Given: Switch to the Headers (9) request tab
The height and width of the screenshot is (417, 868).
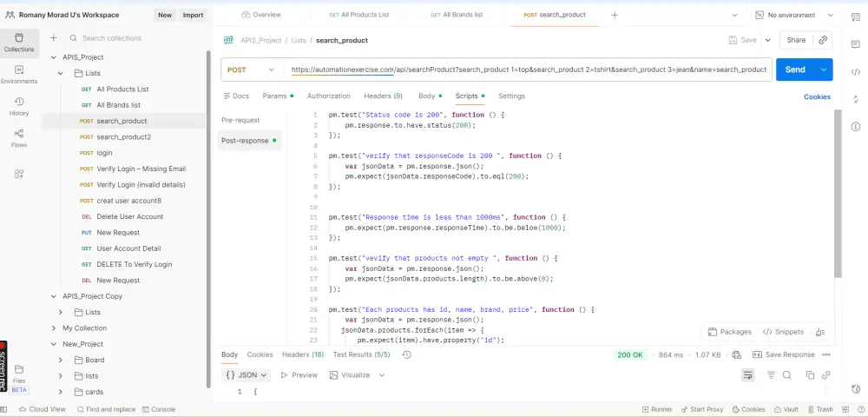Looking at the screenshot, I should (x=383, y=96).
